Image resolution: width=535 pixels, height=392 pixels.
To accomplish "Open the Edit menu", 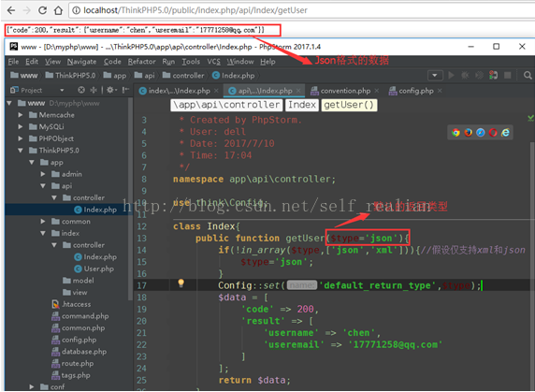I will click(x=32, y=62).
